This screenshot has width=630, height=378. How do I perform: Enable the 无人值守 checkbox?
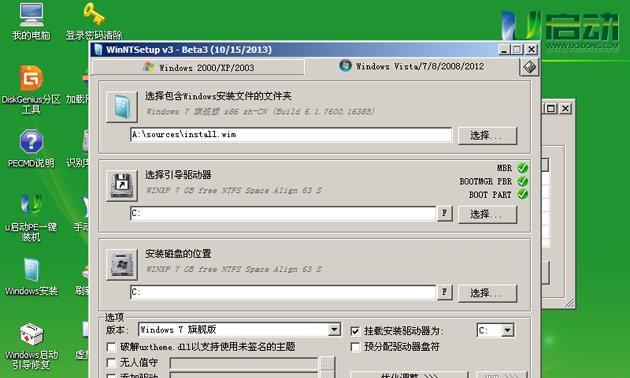[x=111, y=363]
